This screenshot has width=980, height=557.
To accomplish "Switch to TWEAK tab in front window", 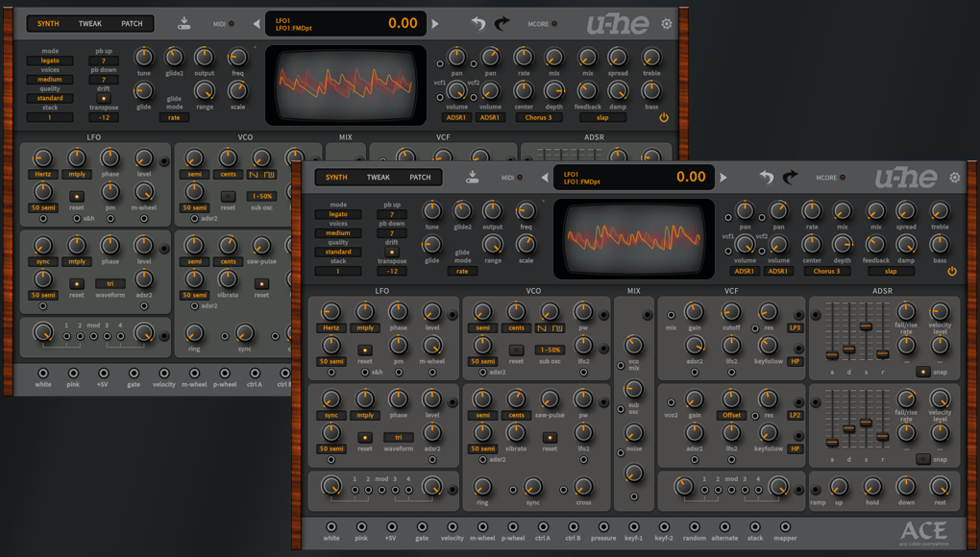I will coord(379,178).
